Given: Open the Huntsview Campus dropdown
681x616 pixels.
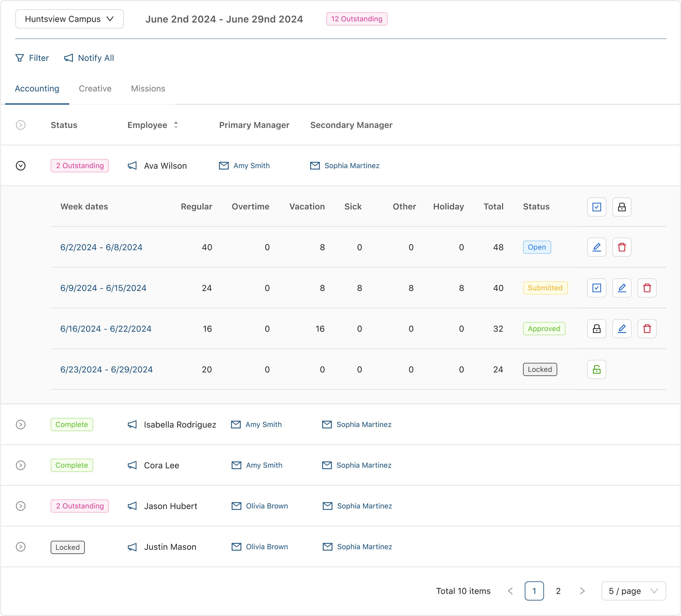Looking at the screenshot, I should (69, 19).
